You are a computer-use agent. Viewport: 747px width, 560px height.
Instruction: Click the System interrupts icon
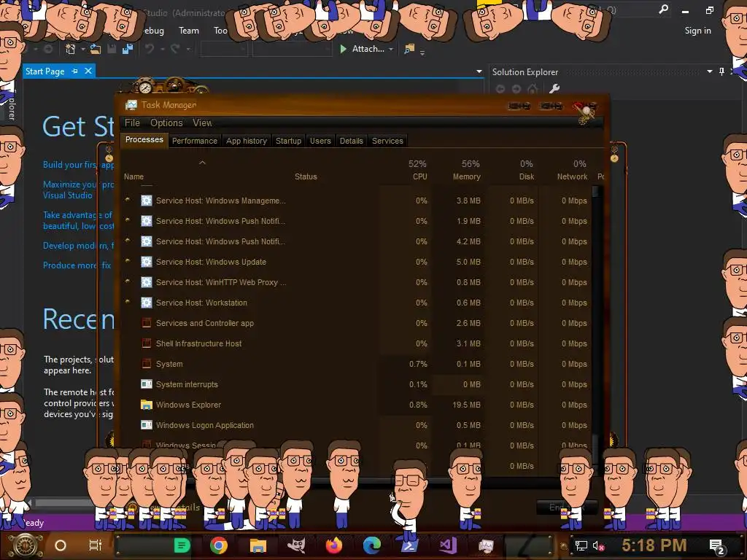tap(146, 384)
